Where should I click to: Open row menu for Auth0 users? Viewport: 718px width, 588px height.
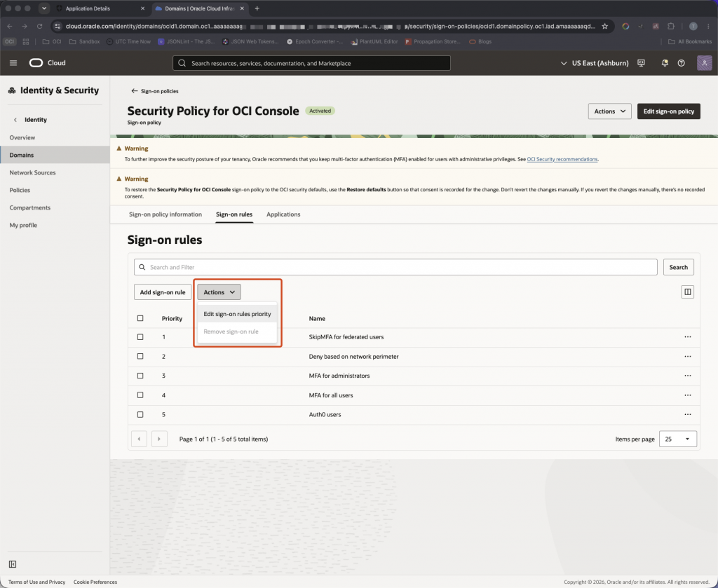click(687, 415)
